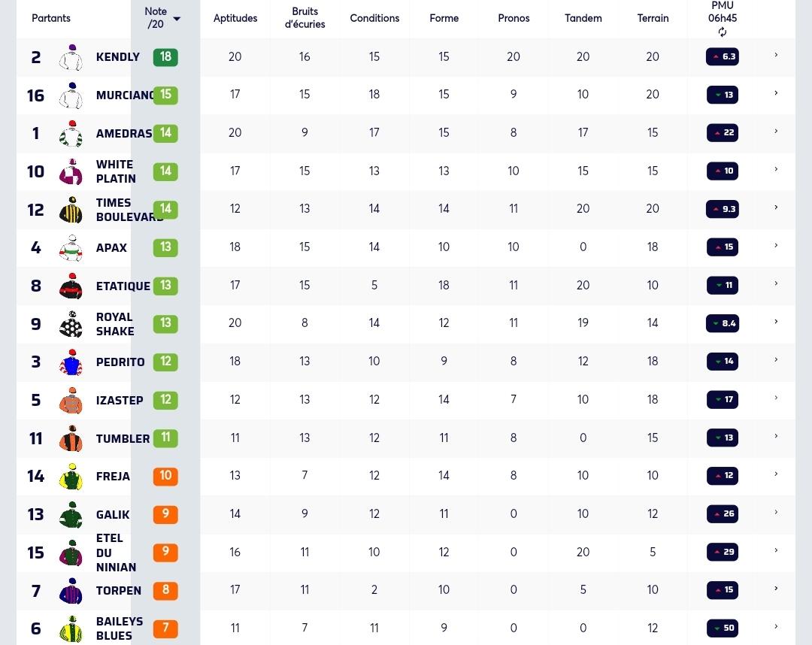
Task: Click Baileys Blues jockey silk icon
Action: (x=71, y=628)
